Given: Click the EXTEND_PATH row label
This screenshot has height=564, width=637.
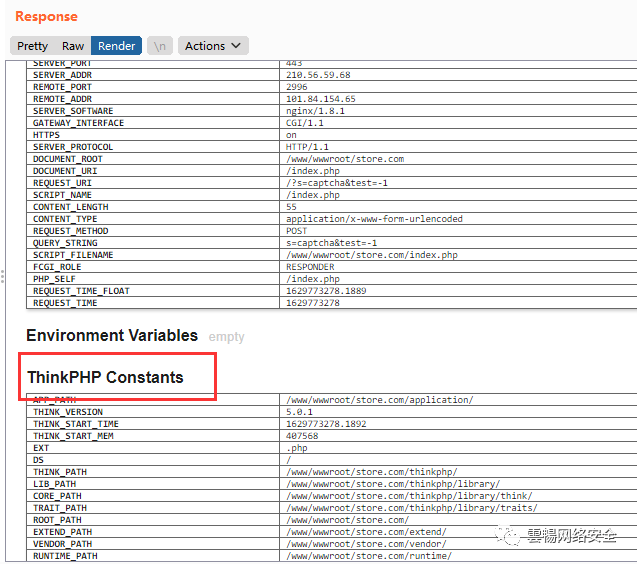Looking at the screenshot, I should point(63,532).
